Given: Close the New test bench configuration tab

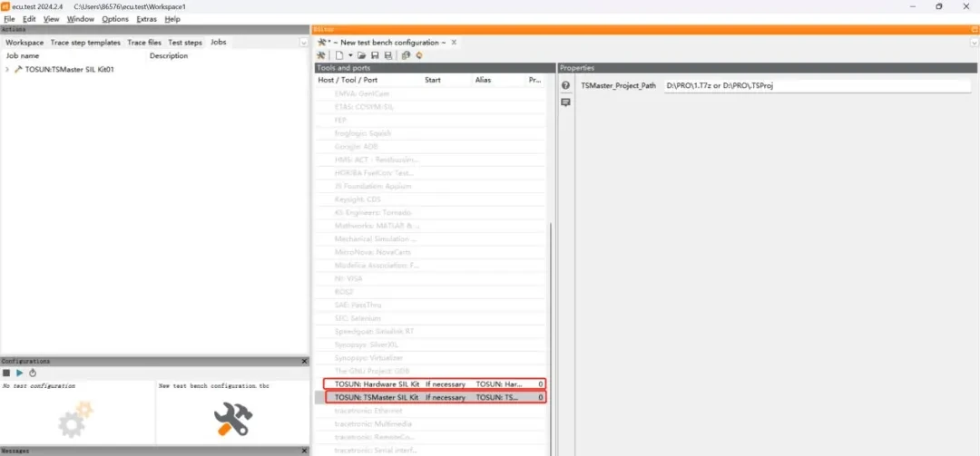Looking at the screenshot, I should point(454,43).
